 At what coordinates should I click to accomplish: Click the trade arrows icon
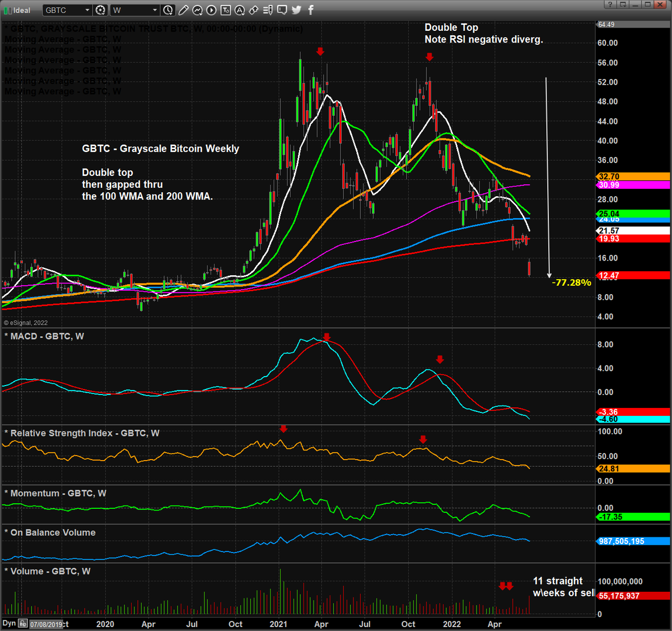click(254, 10)
